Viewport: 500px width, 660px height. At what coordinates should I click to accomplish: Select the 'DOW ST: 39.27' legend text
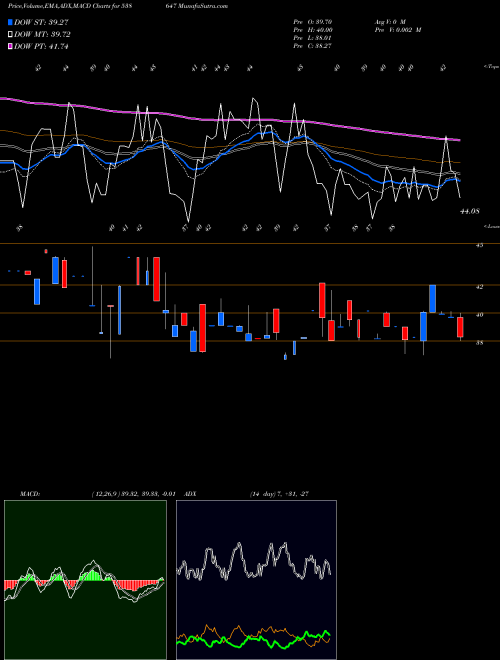click(41, 22)
